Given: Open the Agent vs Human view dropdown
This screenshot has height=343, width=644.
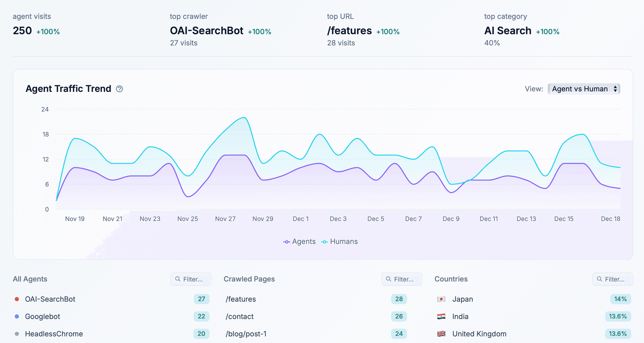Looking at the screenshot, I should click(x=584, y=89).
